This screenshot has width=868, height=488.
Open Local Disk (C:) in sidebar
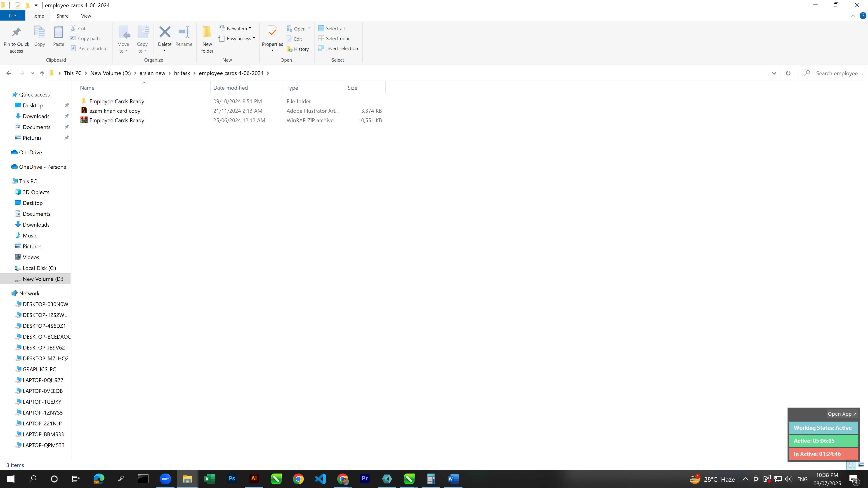[x=39, y=268]
